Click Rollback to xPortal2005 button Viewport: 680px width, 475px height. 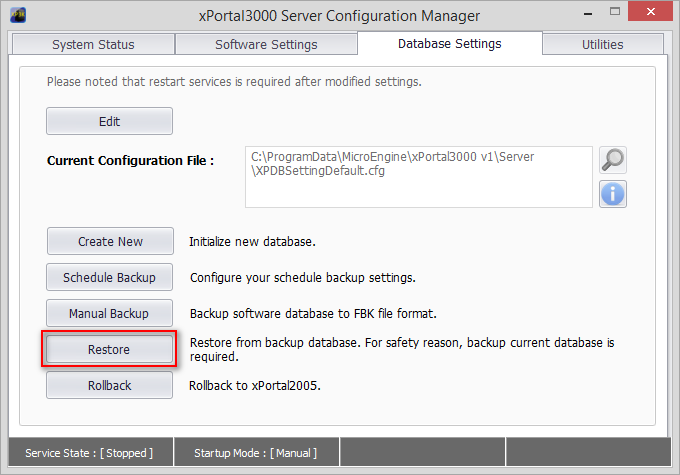pos(110,385)
